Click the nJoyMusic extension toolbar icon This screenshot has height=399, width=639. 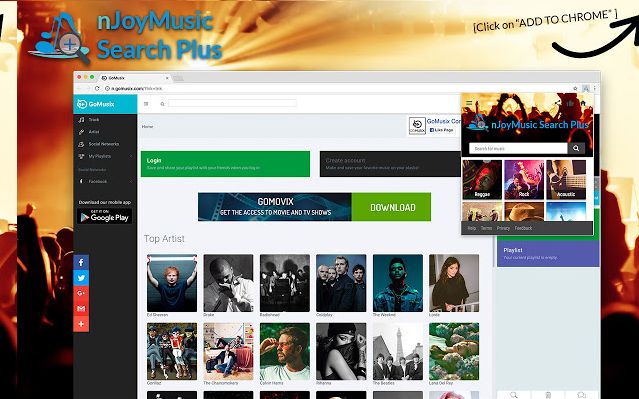pyautogui.click(x=585, y=88)
